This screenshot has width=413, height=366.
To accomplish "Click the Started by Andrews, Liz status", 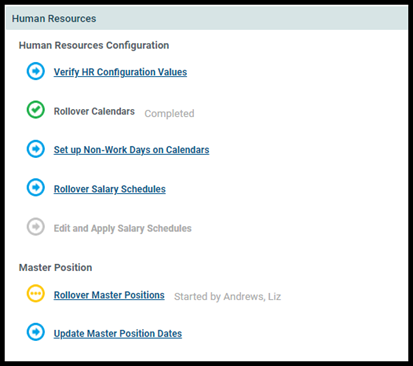I will [x=228, y=297].
